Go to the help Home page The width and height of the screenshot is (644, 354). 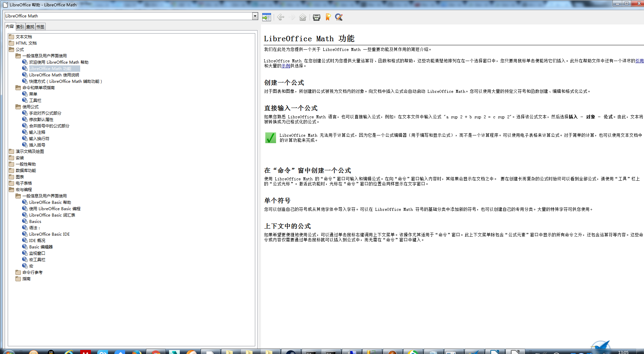pyautogui.click(x=303, y=17)
